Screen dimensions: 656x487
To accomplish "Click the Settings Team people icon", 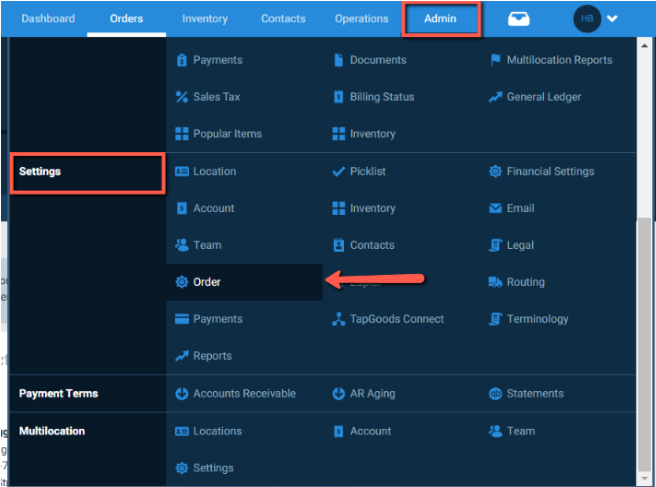I will point(182,245).
